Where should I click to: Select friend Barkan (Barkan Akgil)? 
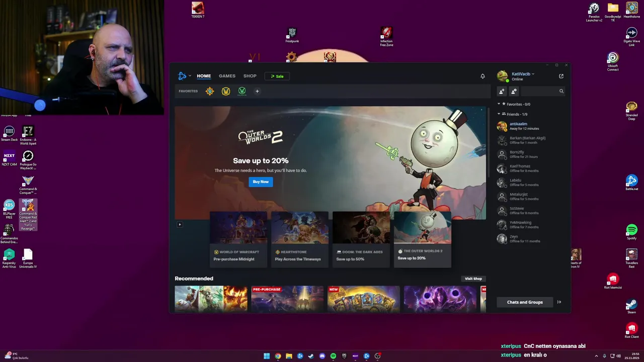(x=531, y=140)
